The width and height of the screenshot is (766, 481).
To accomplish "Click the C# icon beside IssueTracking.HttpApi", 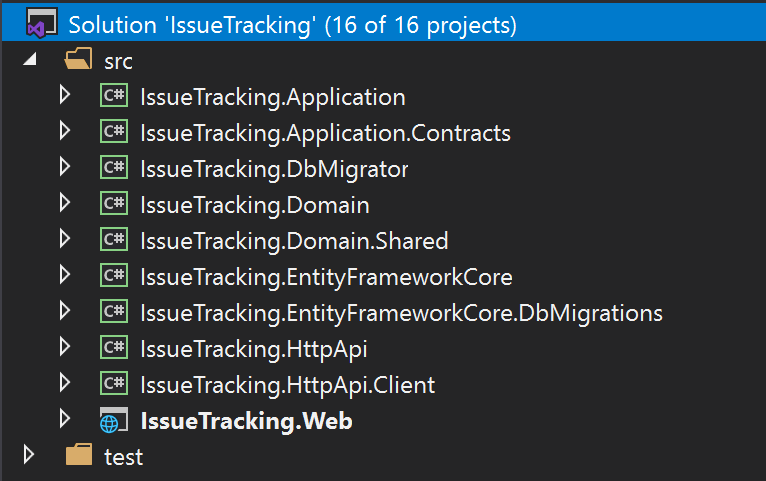I will [113, 349].
